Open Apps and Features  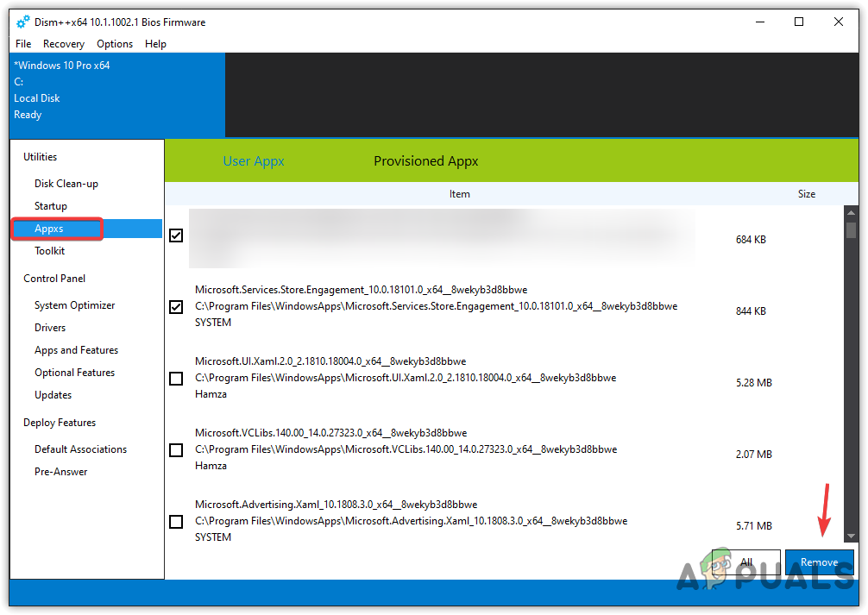(76, 349)
